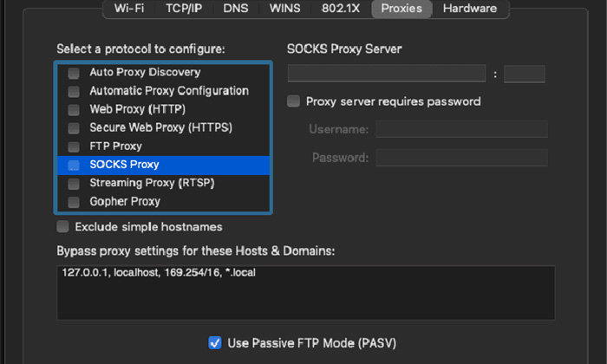Uncheck Use Passive FTP Mode (PASV)
Image resolution: width=607 pixels, height=364 pixels.
[215, 342]
